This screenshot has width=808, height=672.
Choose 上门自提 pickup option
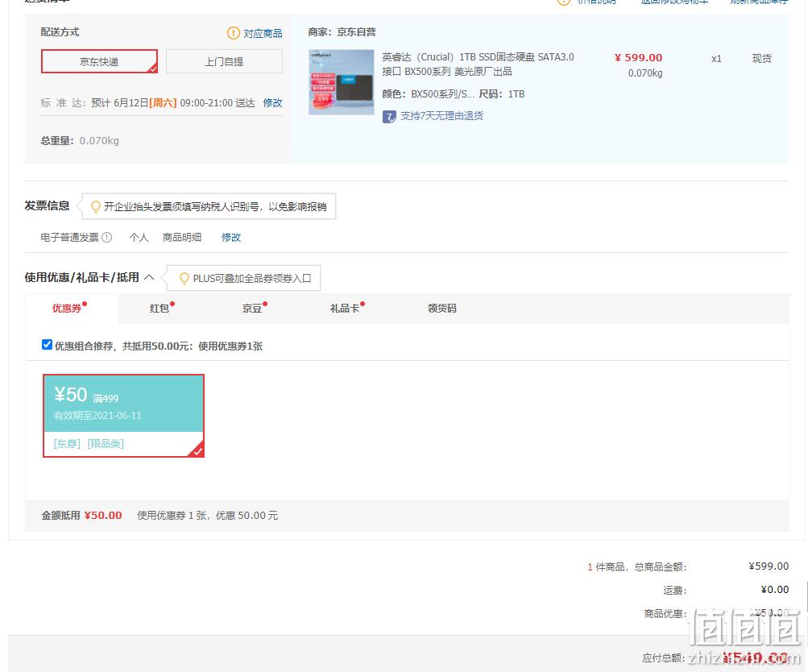tap(224, 61)
